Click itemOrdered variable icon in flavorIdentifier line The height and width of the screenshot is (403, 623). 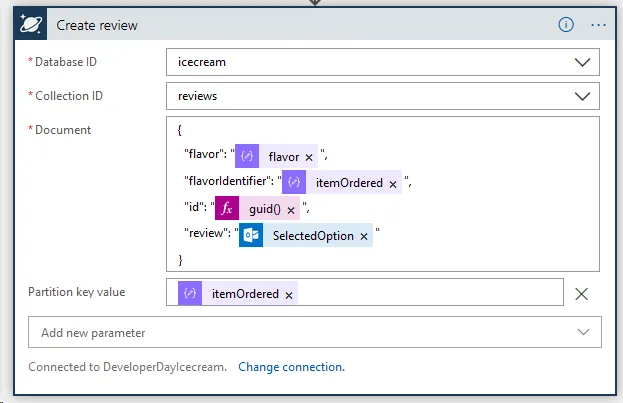pyautogui.click(x=294, y=182)
